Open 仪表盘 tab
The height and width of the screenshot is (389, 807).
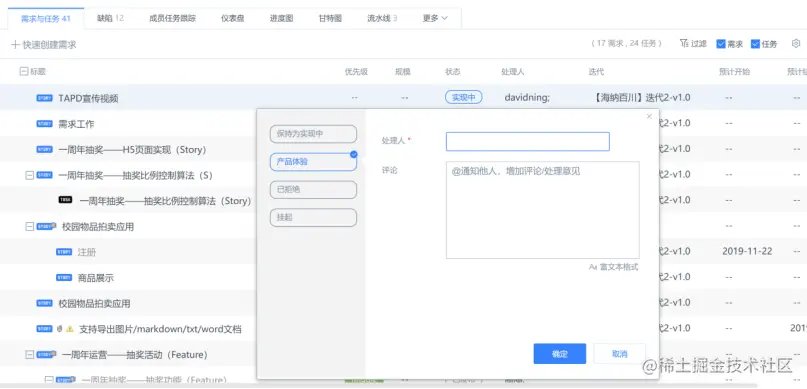click(233, 18)
